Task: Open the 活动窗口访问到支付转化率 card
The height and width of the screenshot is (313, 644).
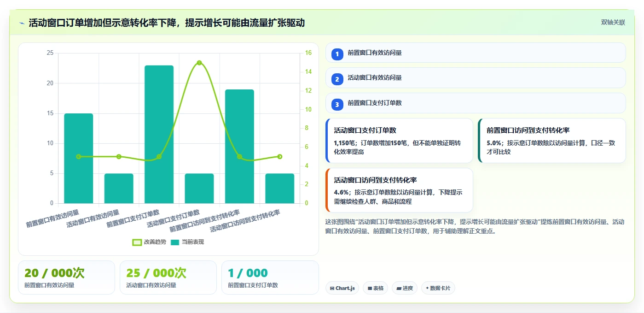Action: coord(399,190)
